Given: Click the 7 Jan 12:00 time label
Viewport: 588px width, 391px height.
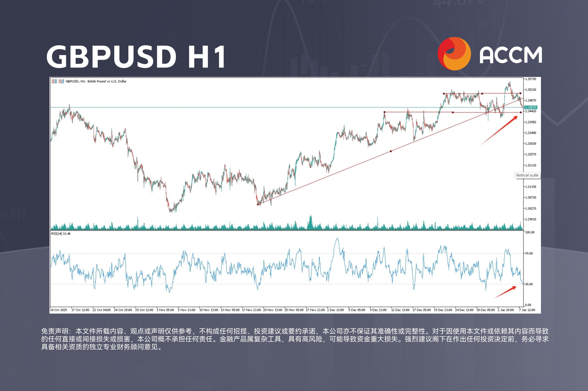Looking at the screenshot, I should [x=527, y=310].
